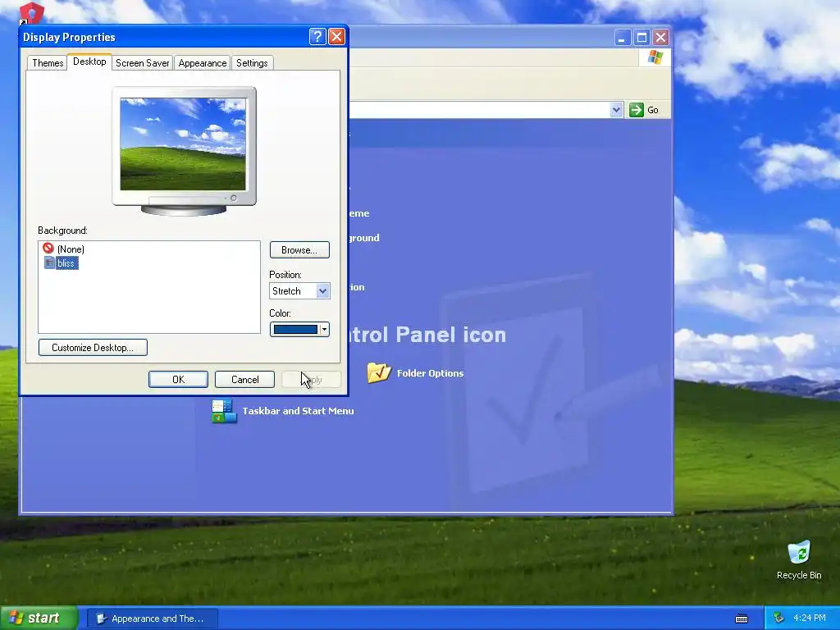
Task: Click the Folder Options folder icon
Action: coord(379,372)
